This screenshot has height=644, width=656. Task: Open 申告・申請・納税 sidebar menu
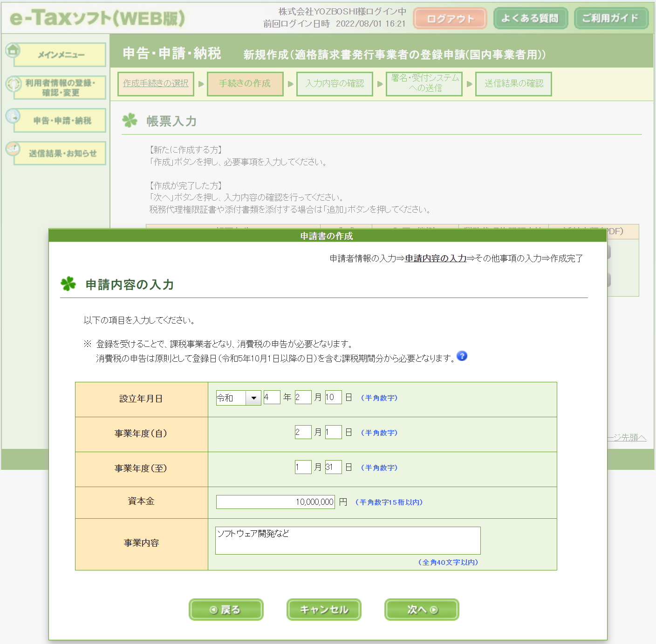[61, 121]
